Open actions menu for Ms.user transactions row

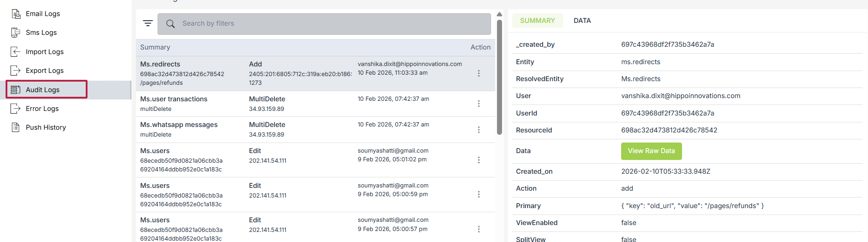[479, 104]
